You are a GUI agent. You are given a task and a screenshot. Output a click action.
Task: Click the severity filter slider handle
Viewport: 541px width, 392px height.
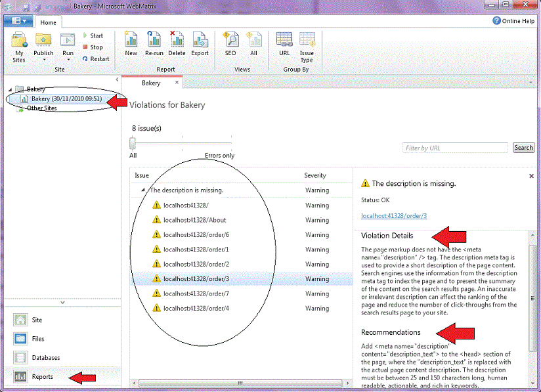[133, 143]
